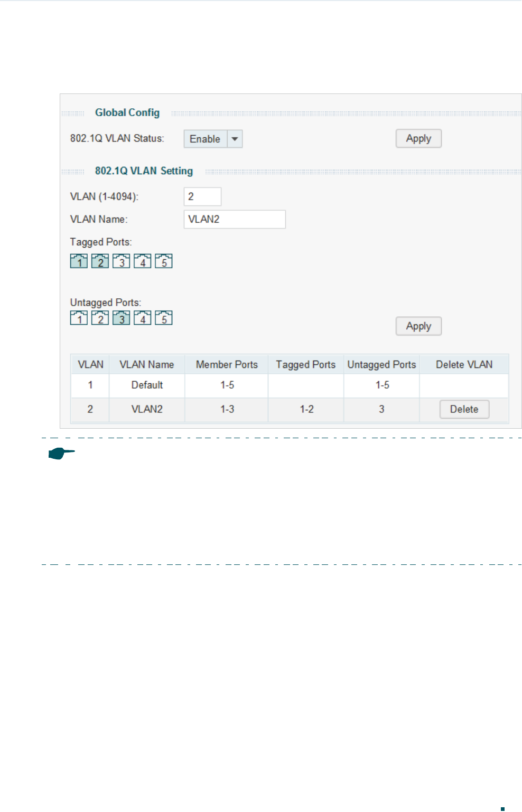Select Tagged Ports port 4 icon
Image resolution: width=522 pixels, height=812 pixels.
click(142, 261)
